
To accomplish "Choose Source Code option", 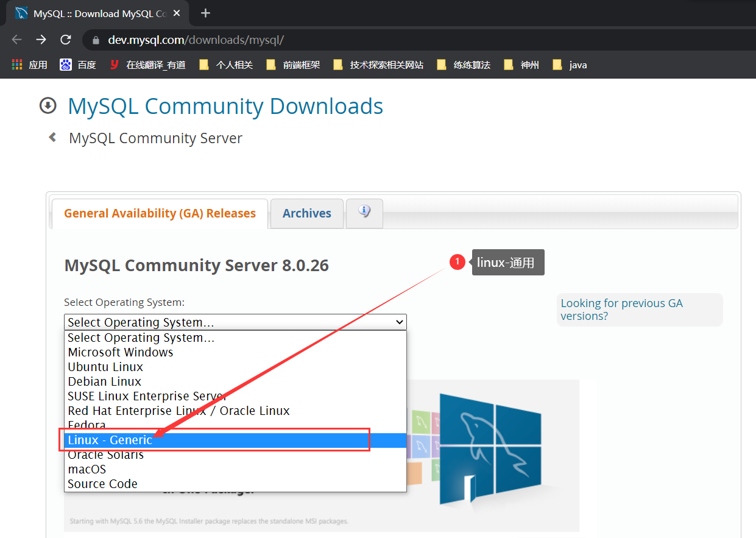I will (x=235, y=484).
